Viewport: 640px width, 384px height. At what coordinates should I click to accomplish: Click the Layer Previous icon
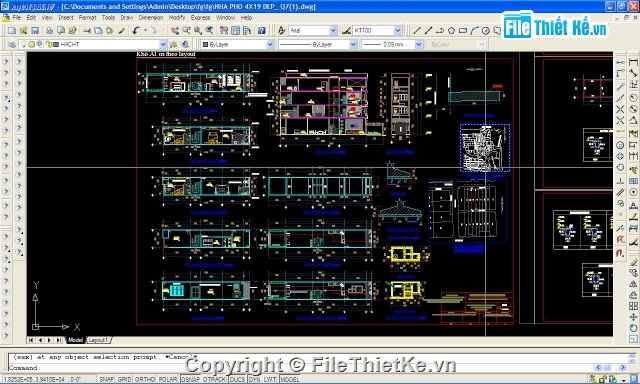pos(185,44)
